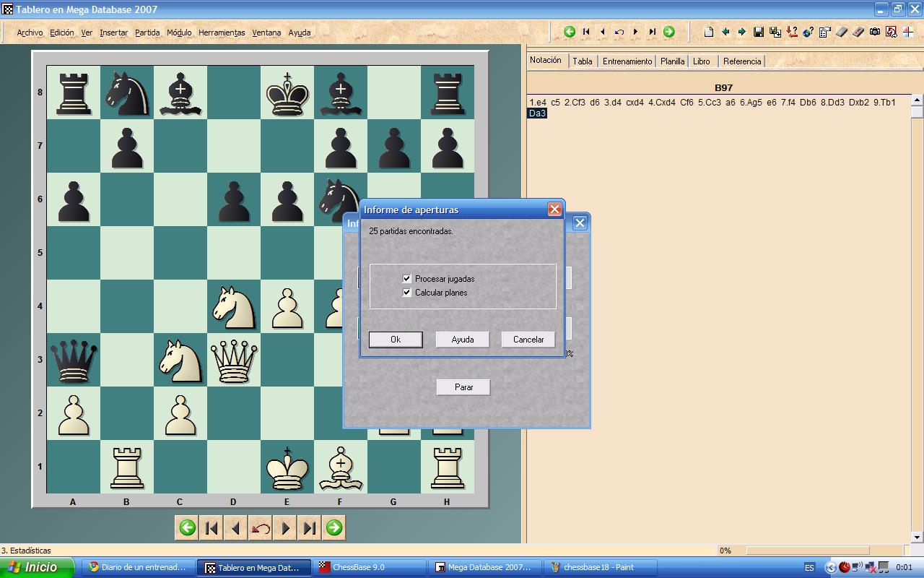This screenshot has height=578, width=924.
Task: Click the Parar button to stop processing
Action: 463,387
